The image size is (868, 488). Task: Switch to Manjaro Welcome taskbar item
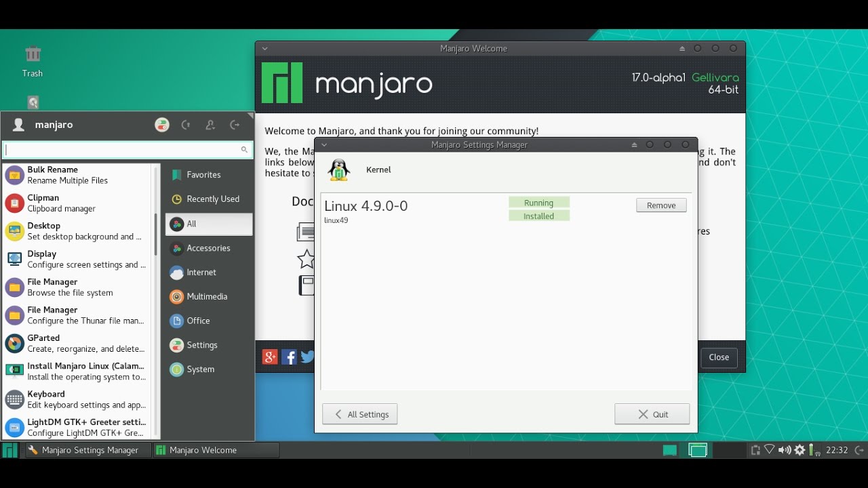click(216, 450)
